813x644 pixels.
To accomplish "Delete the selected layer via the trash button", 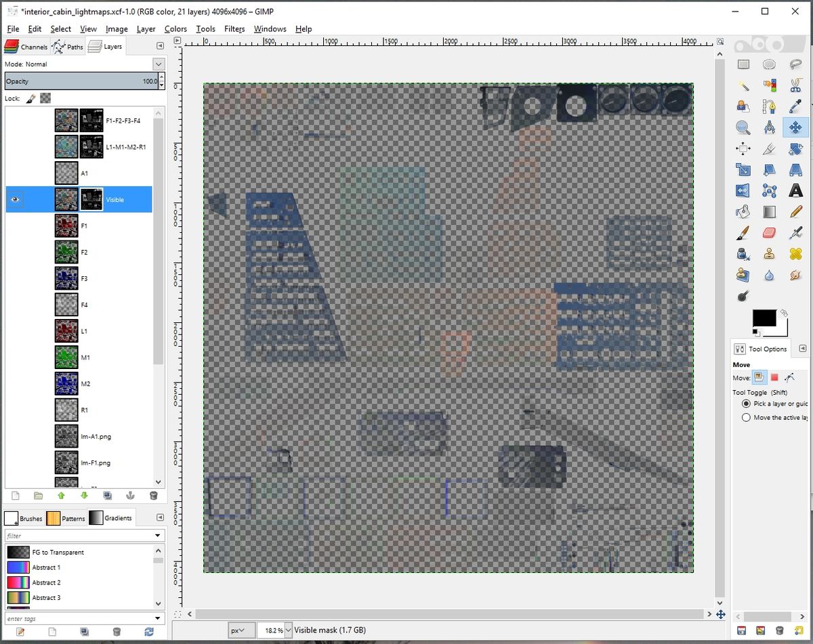I will tap(153, 496).
